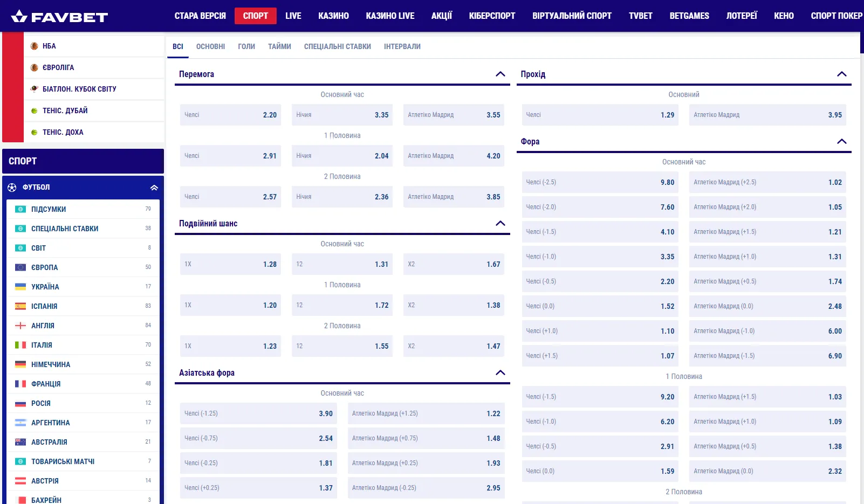Click the tennis ball icon beside ТЕНІС. ДУБАЙ
This screenshot has width=864, height=504.
click(x=35, y=111)
